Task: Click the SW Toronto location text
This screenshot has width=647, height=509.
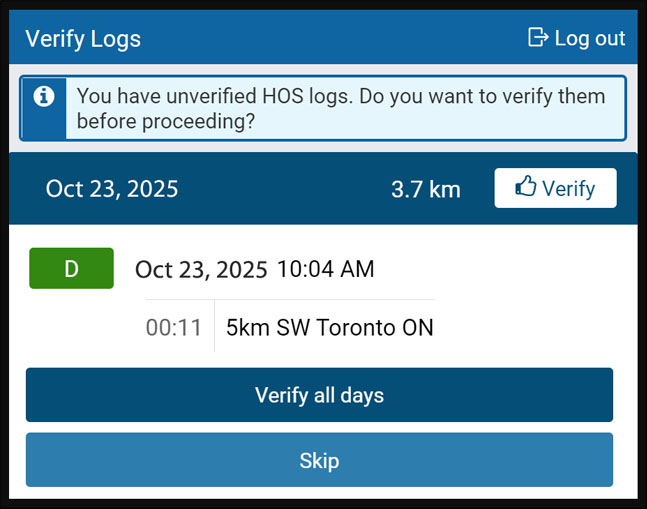Action: (340, 327)
